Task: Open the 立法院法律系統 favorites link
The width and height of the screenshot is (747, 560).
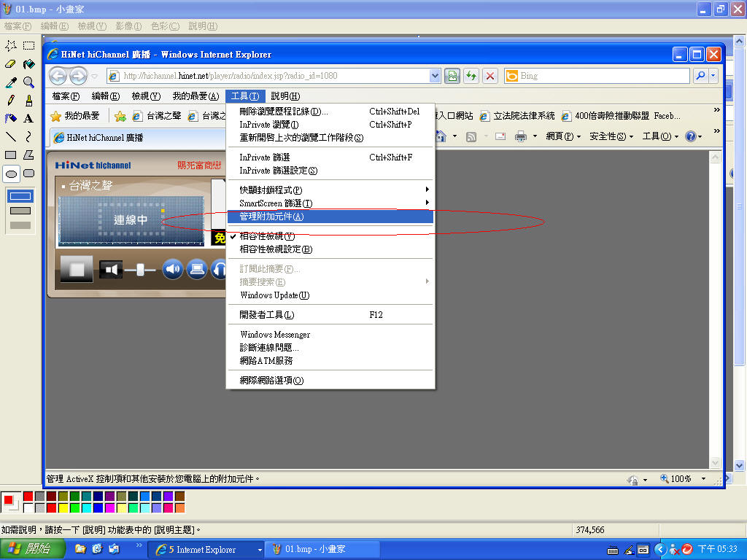Action: click(517, 116)
